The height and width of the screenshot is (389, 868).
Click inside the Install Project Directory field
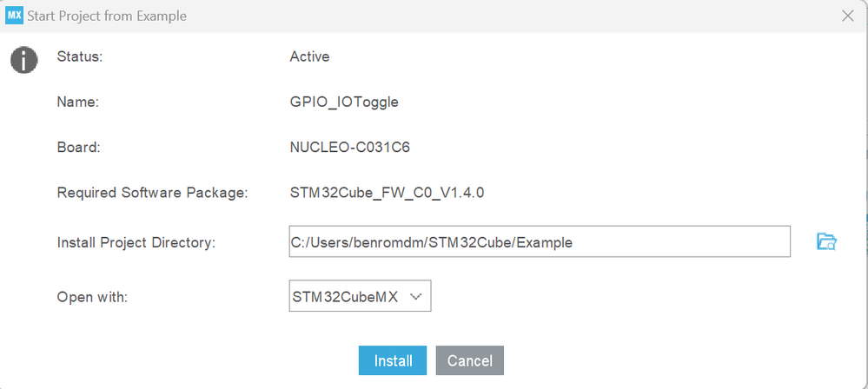[x=539, y=242]
